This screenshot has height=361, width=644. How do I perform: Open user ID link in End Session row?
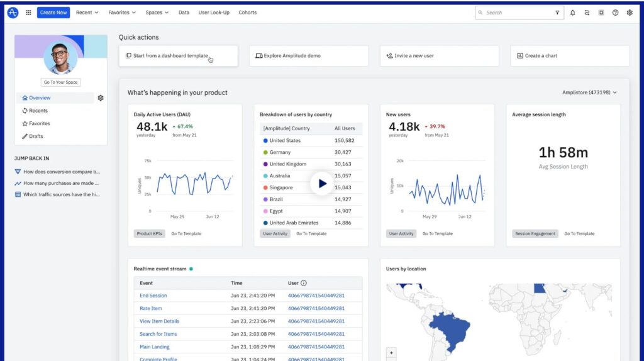pyautogui.click(x=316, y=296)
